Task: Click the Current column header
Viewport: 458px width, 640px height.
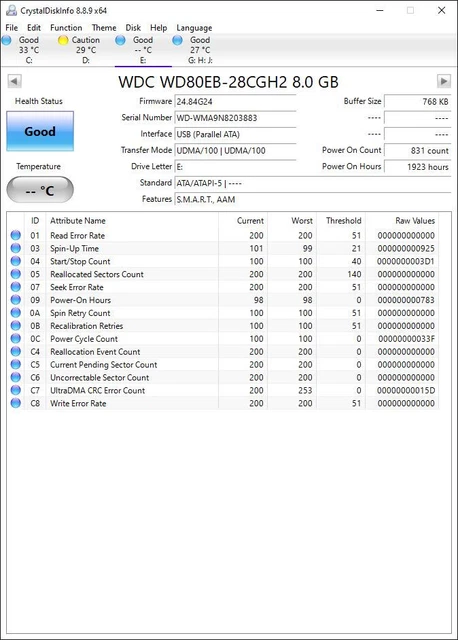Action: (x=243, y=221)
